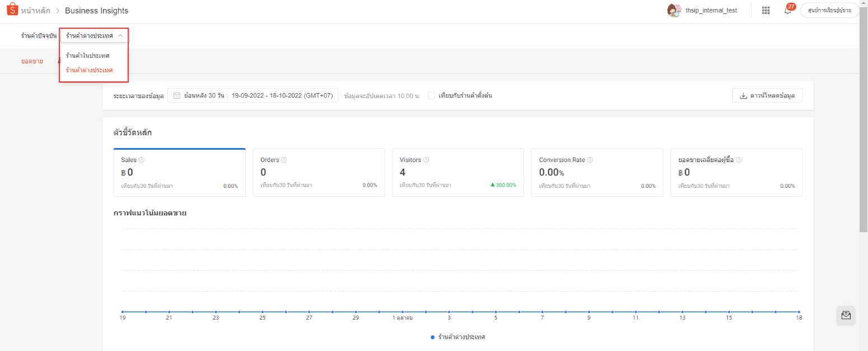Click the Visitors info question-mark icon
The height and width of the screenshot is (351, 868).
point(426,160)
